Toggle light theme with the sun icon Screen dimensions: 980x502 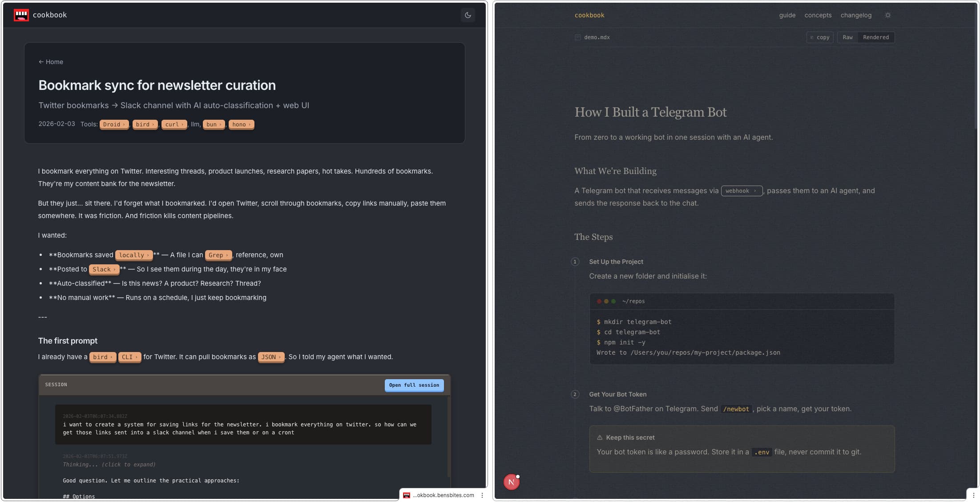pyautogui.click(x=887, y=15)
